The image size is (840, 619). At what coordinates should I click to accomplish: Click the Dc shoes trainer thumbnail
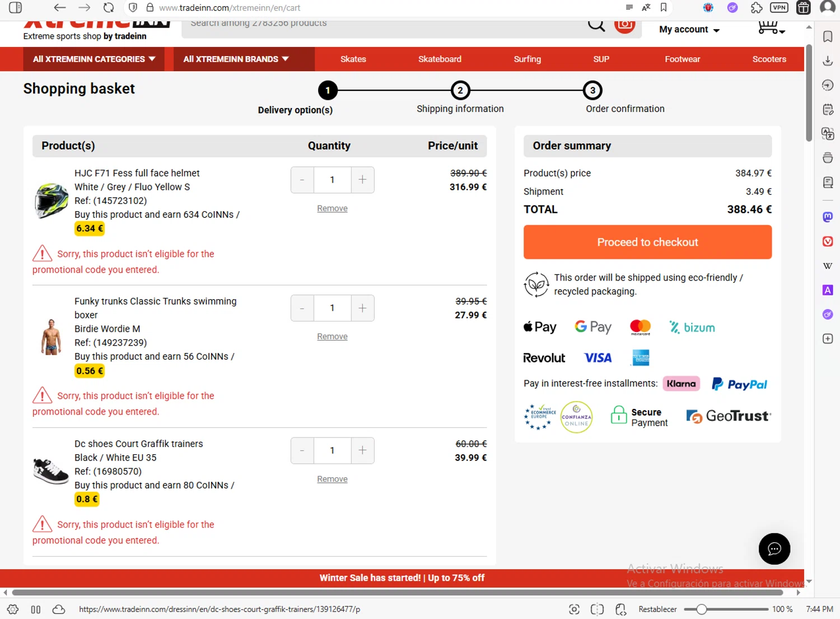pos(51,471)
